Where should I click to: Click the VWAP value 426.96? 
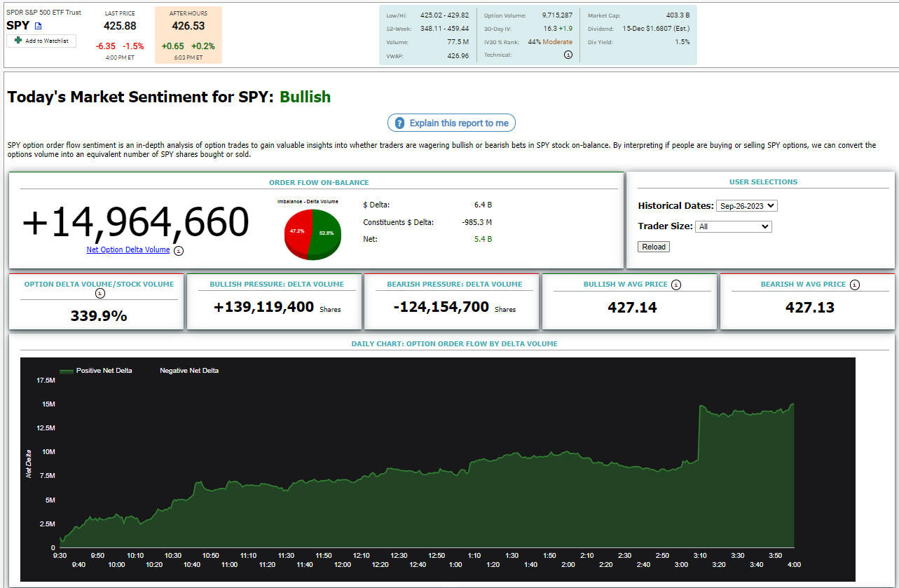[458, 55]
